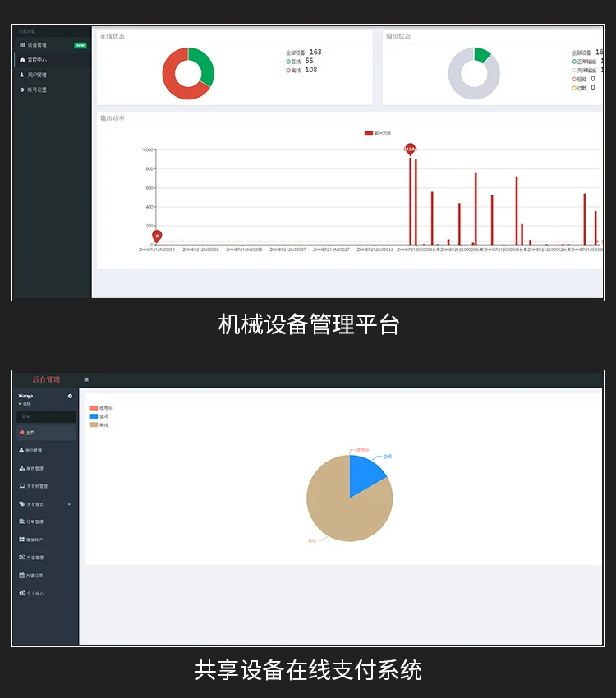
Task: Click the red min-value '0' marker pin
Action: (157, 236)
